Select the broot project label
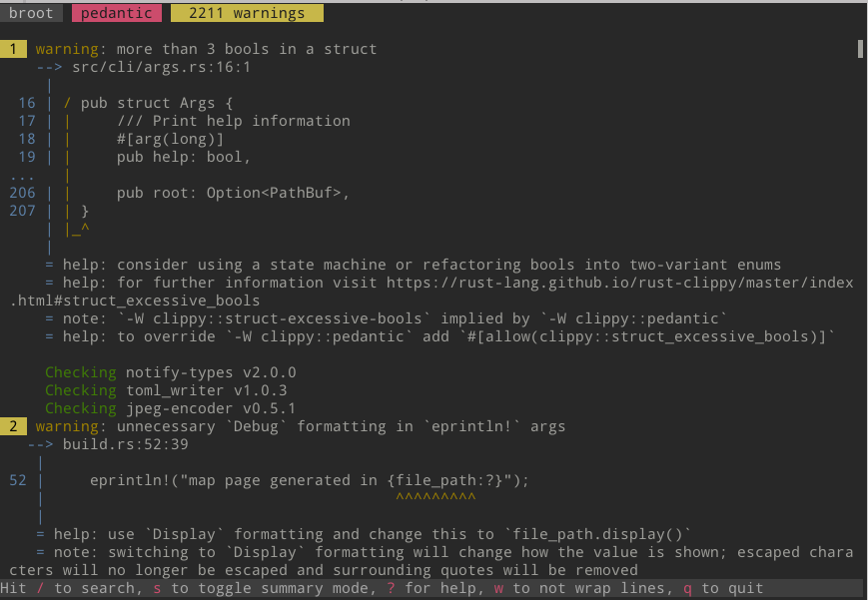 (x=31, y=13)
